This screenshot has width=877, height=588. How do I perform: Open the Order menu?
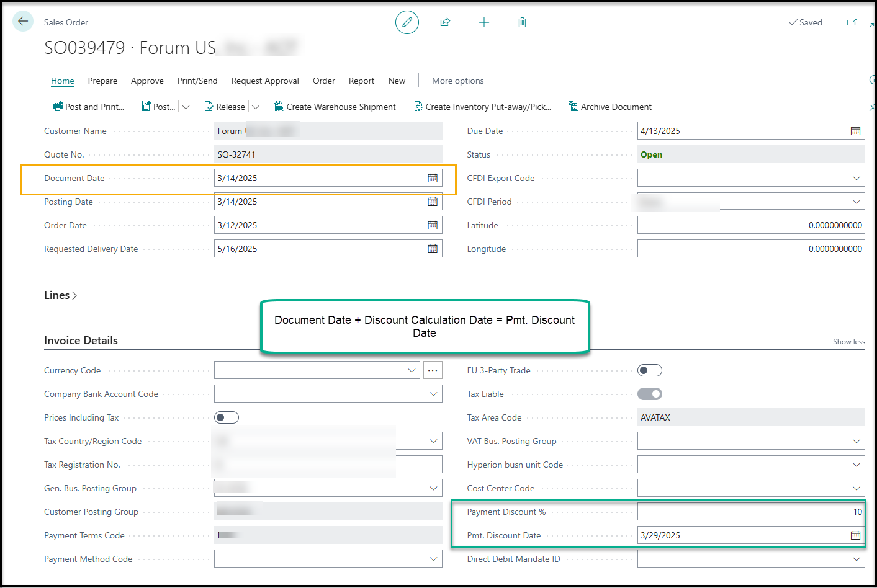click(324, 81)
